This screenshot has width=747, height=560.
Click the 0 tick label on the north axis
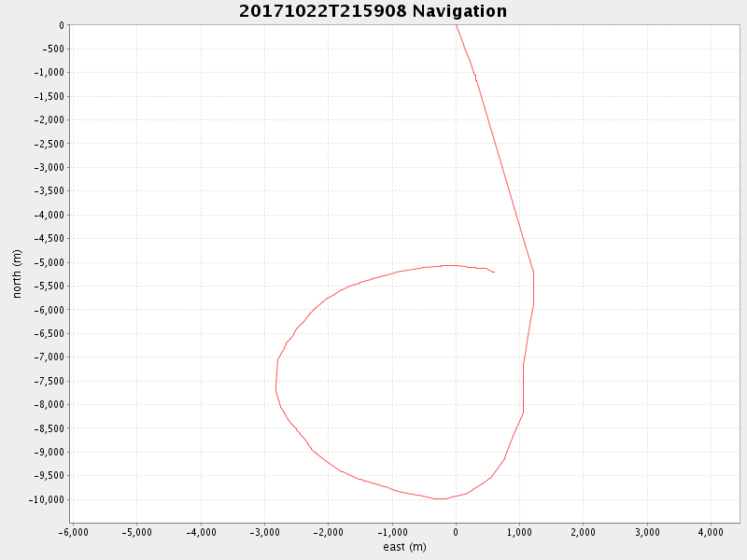pos(61,25)
